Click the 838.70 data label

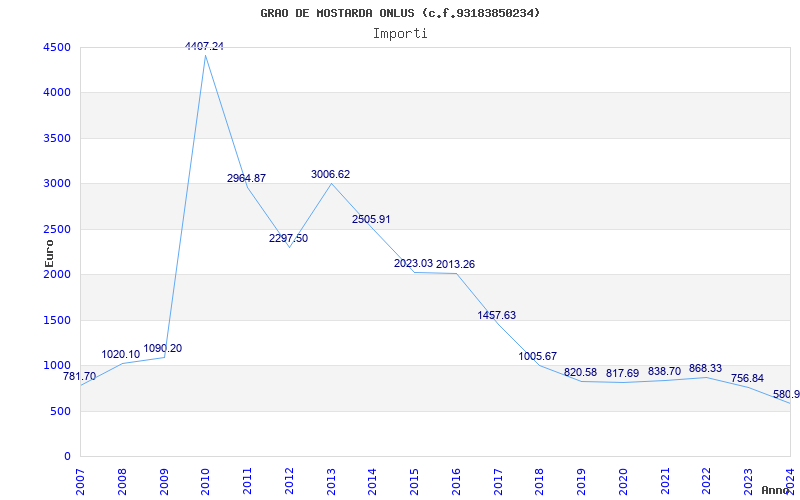coord(664,371)
